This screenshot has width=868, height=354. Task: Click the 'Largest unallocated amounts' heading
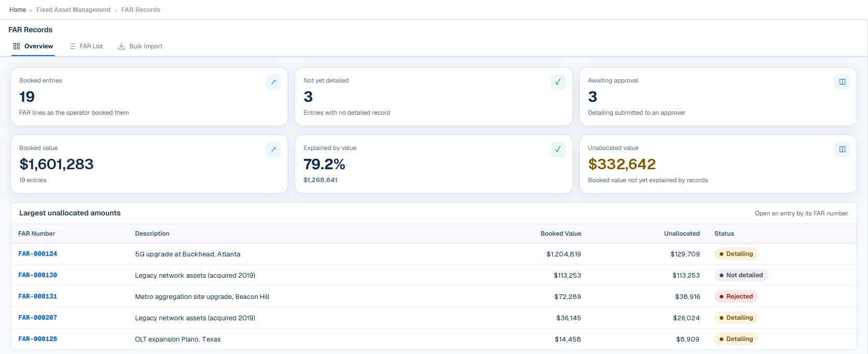point(70,213)
